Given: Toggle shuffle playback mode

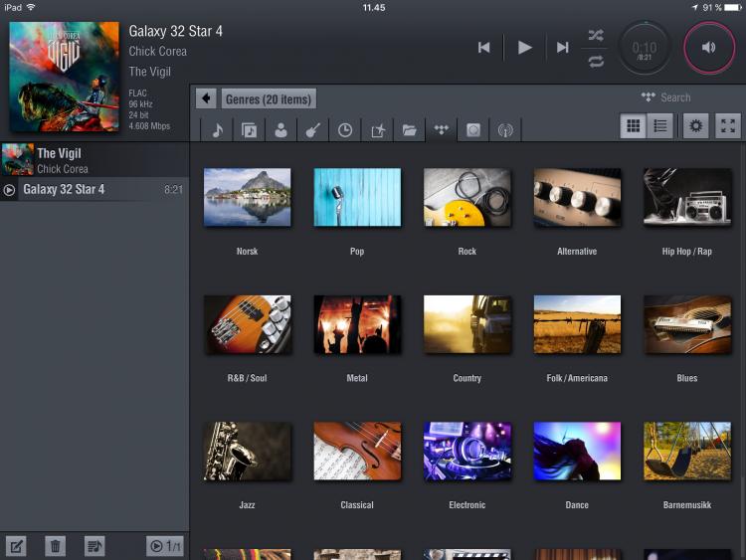Looking at the screenshot, I should 595,35.
